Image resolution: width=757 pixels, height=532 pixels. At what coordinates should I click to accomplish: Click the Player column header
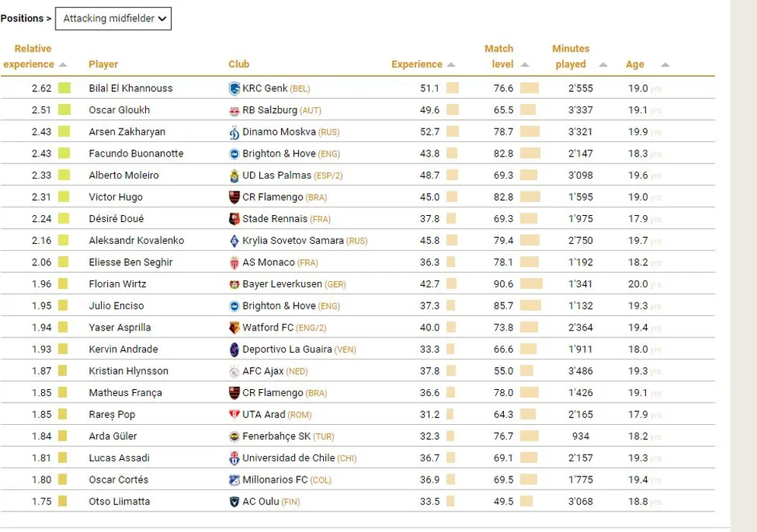[103, 65]
